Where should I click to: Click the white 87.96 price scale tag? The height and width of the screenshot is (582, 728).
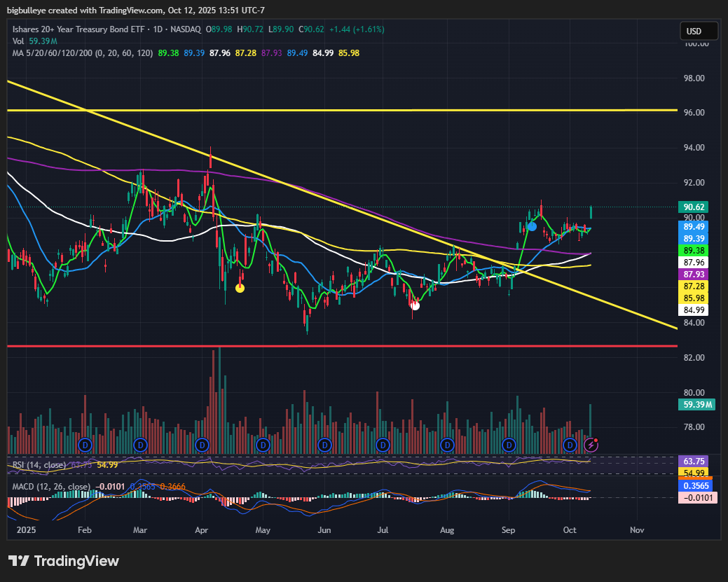[x=694, y=263]
